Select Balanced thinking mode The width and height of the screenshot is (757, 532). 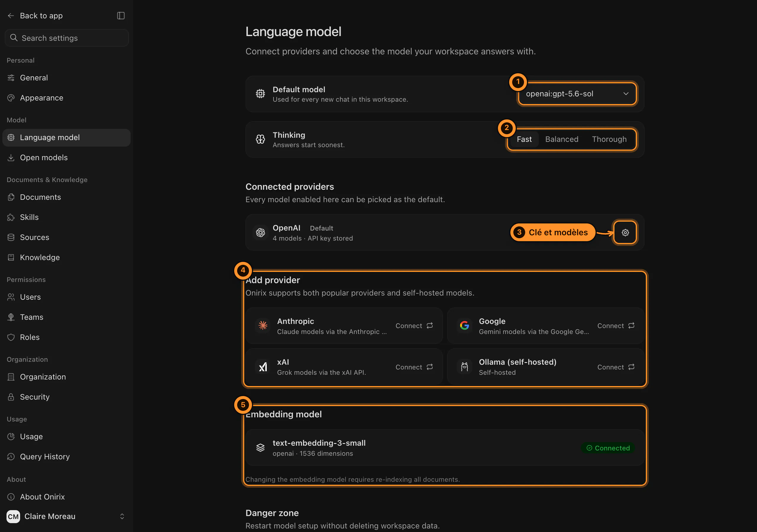(x=562, y=139)
